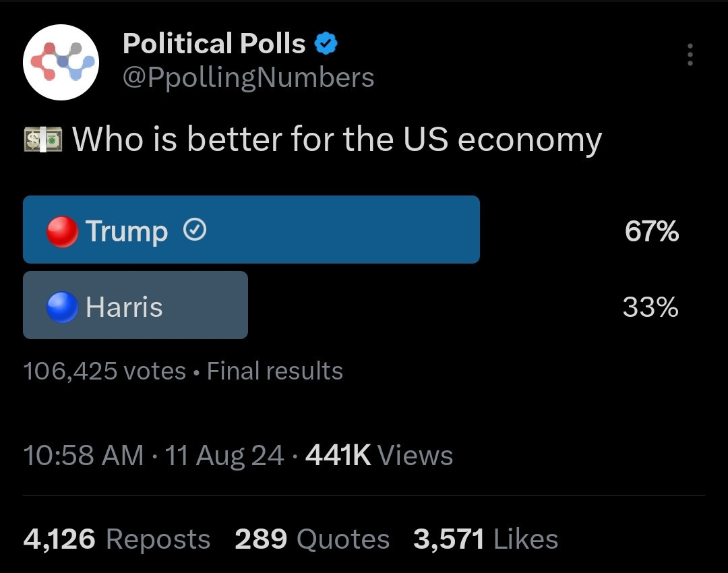Image resolution: width=728 pixels, height=573 pixels.
Task: Open the Political Polls profile avatar
Action: tap(61, 62)
